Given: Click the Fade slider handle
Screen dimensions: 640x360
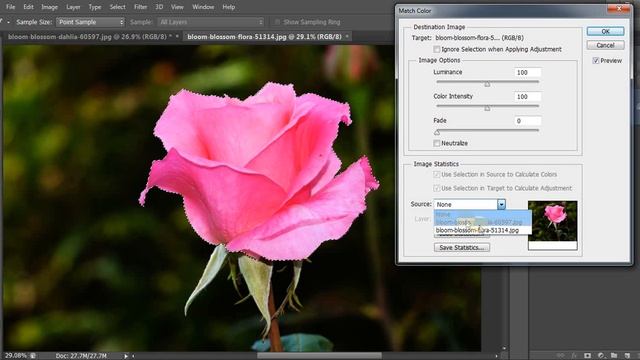Looking at the screenshot, I should [437, 132].
